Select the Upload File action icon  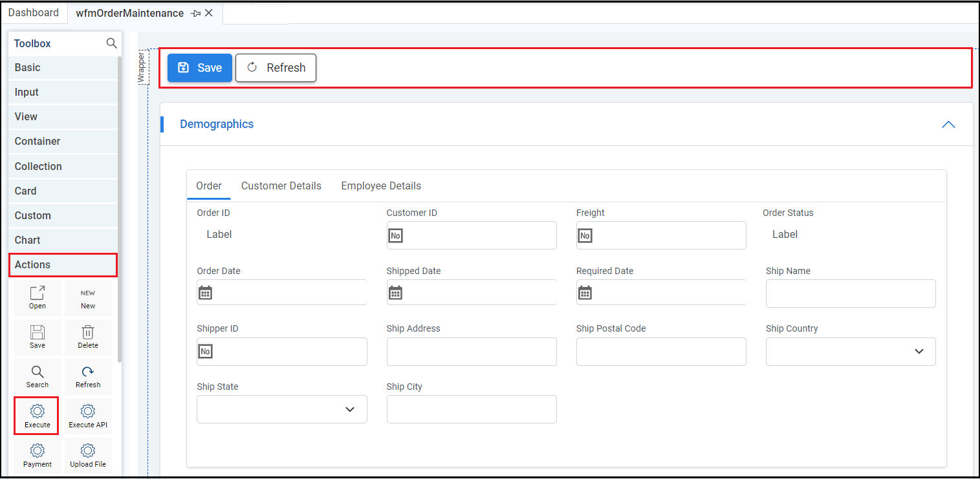click(88, 454)
